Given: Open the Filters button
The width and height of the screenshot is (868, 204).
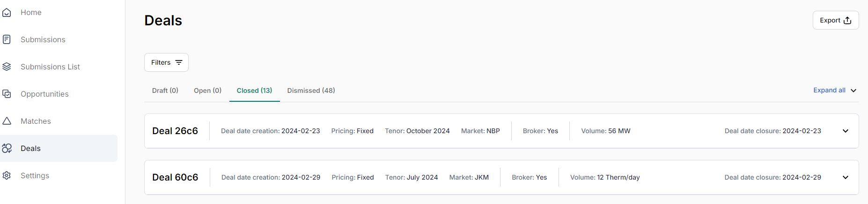Looking at the screenshot, I should click(166, 62).
